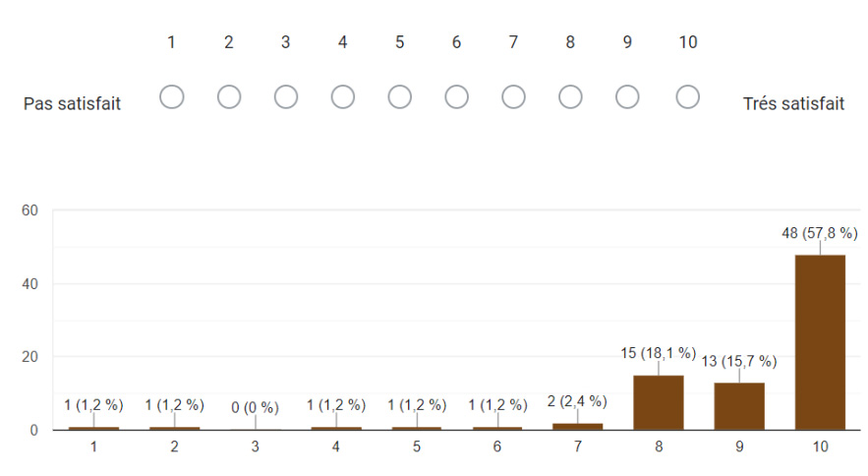Select radio button for rating 1
This screenshot has height=476, width=868.
click(172, 97)
